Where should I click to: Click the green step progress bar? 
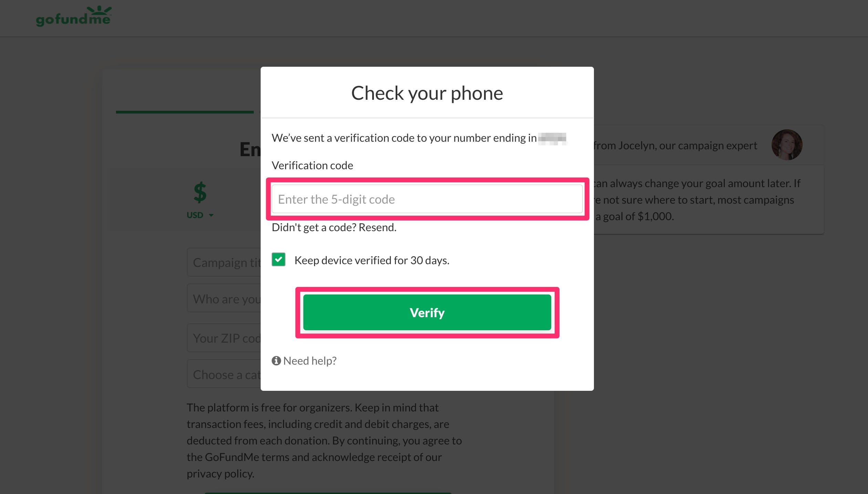click(x=185, y=112)
